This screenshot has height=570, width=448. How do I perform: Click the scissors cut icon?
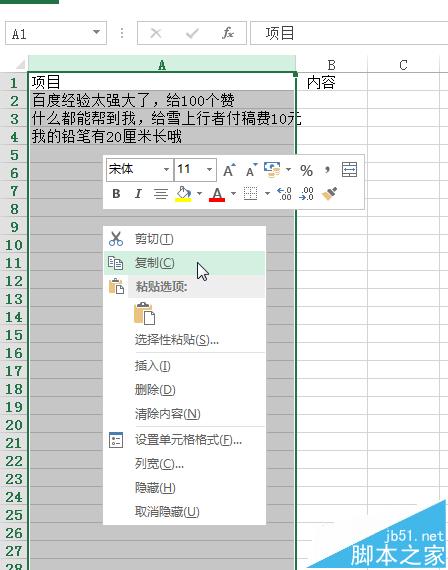click(116, 239)
